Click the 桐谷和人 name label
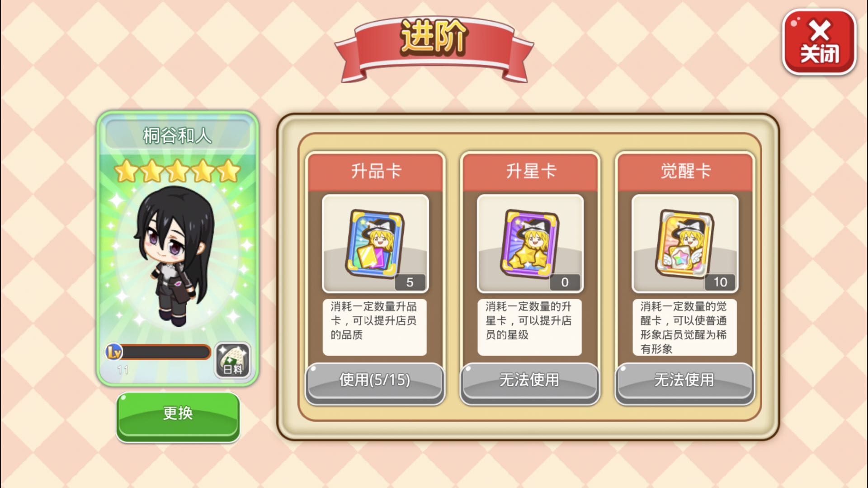This screenshot has width=868, height=488. tap(177, 135)
